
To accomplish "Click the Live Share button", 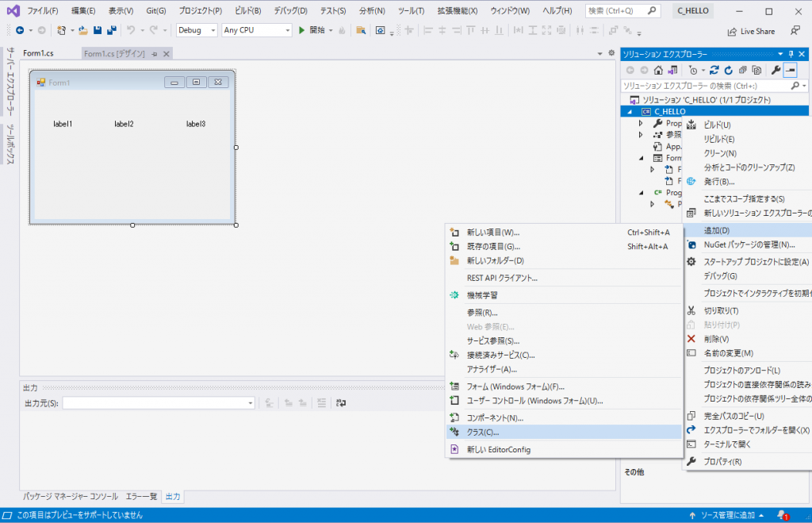I will pyautogui.click(x=751, y=31).
